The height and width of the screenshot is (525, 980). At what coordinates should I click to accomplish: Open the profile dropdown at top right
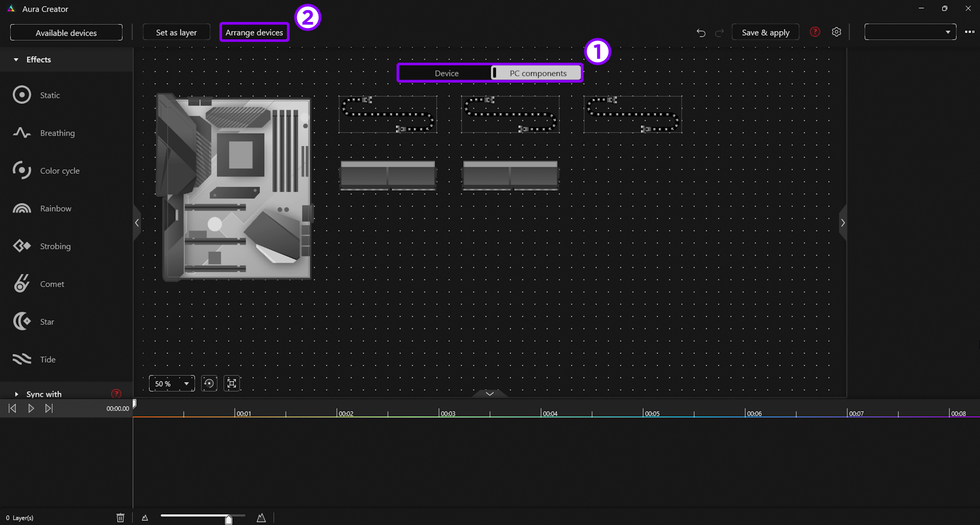pyautogui.click(x=910, y=32)
